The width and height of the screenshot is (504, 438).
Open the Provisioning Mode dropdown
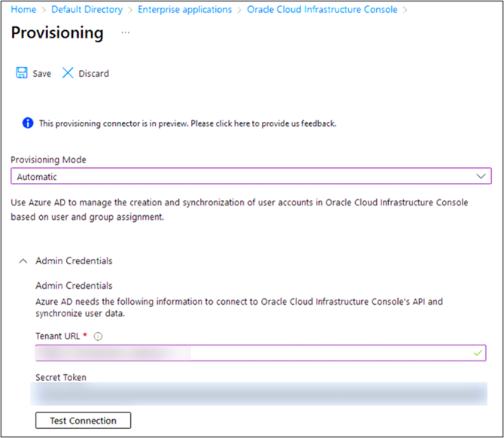pos(251,176)
